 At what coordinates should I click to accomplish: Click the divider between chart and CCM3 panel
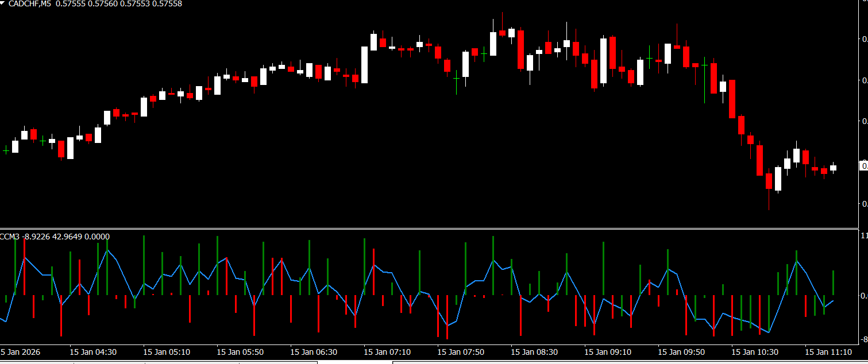point(431,229)
